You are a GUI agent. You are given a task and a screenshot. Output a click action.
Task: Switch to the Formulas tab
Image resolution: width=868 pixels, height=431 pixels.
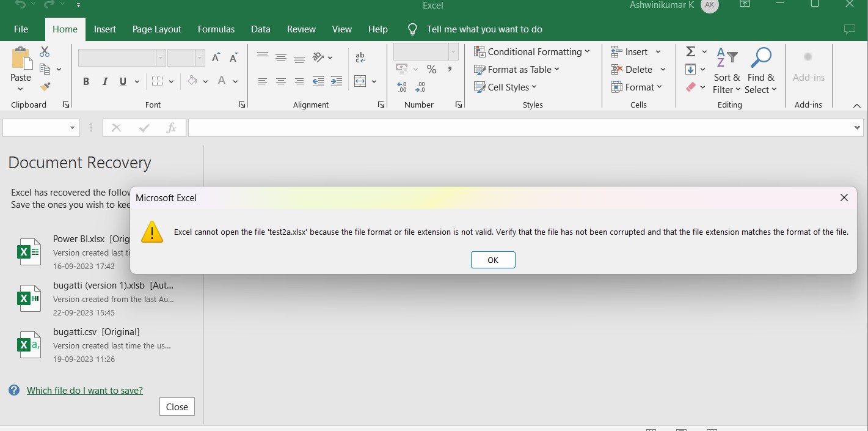point(216,29)
